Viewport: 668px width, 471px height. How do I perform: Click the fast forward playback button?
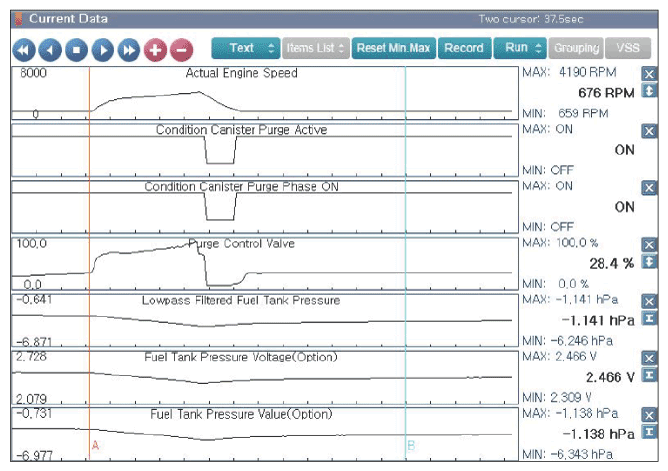pyautogui.click(x=129, y=50)
